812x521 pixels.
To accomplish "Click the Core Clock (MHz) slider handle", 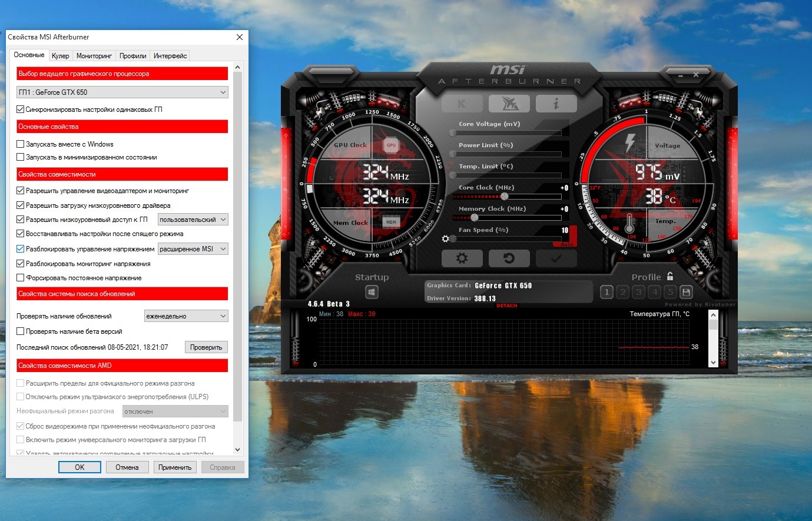I will (505, 196).
